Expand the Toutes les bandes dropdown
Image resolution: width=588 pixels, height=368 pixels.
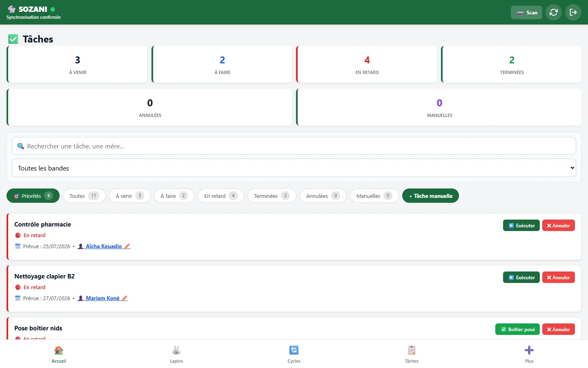click(294, 168)
